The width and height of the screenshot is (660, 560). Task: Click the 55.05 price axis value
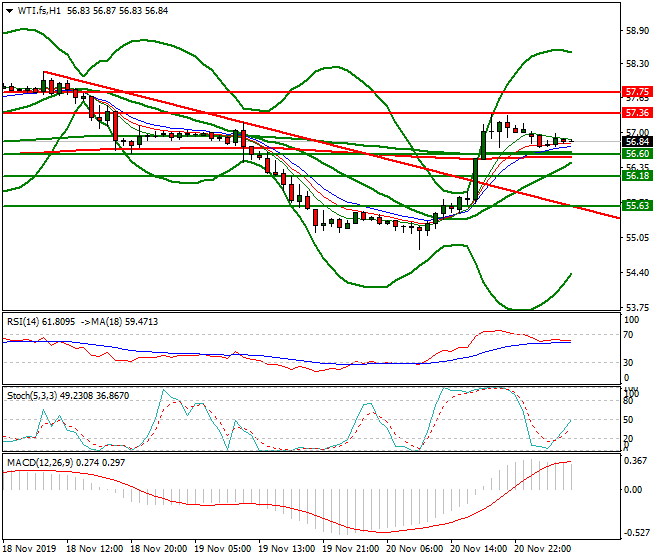[x=637, y=238]
